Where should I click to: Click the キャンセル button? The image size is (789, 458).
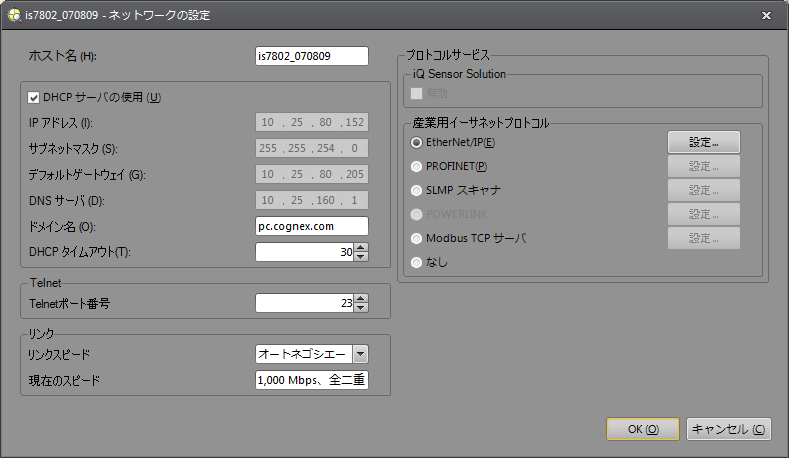click(x=729, y=429)
